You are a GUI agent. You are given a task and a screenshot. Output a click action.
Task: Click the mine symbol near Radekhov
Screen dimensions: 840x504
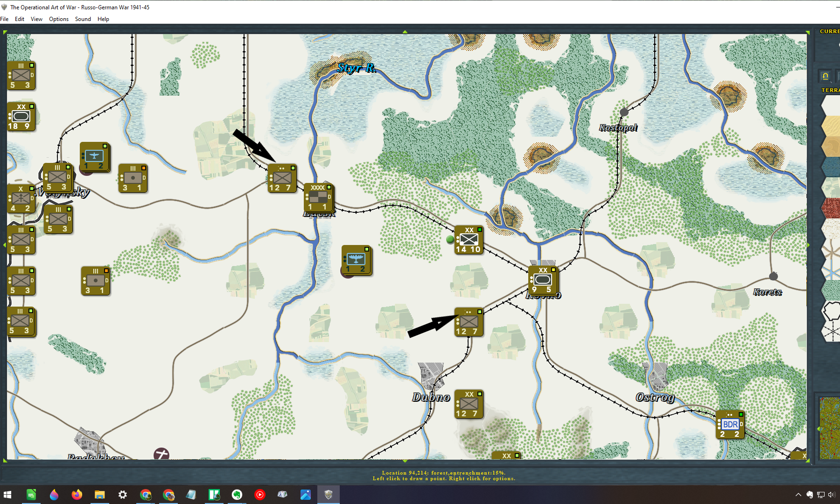click(x=161, y=454)
